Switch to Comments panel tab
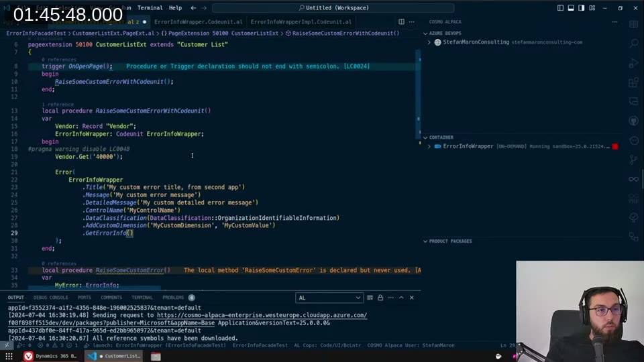Image resolution: width=644 pixels, height=362 pixels. 111,298
